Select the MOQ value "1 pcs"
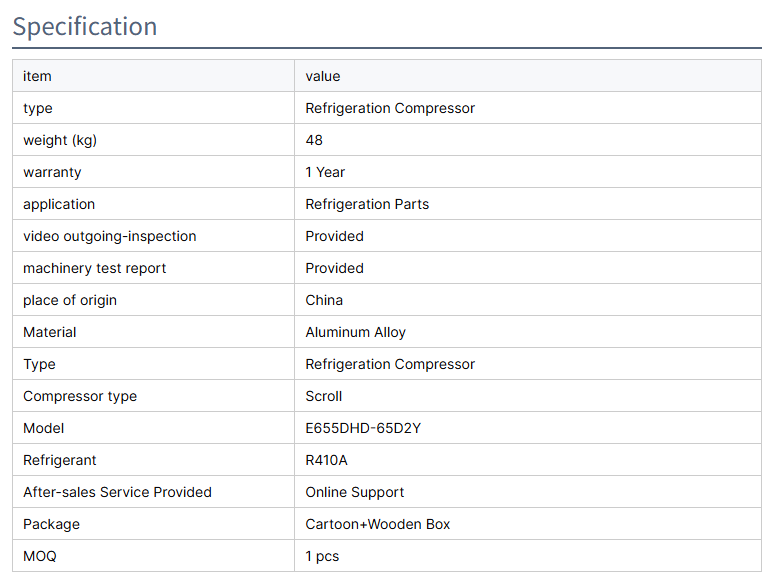Image resolution: width=778 pixels, height=581 pixels. pos(322,556)
